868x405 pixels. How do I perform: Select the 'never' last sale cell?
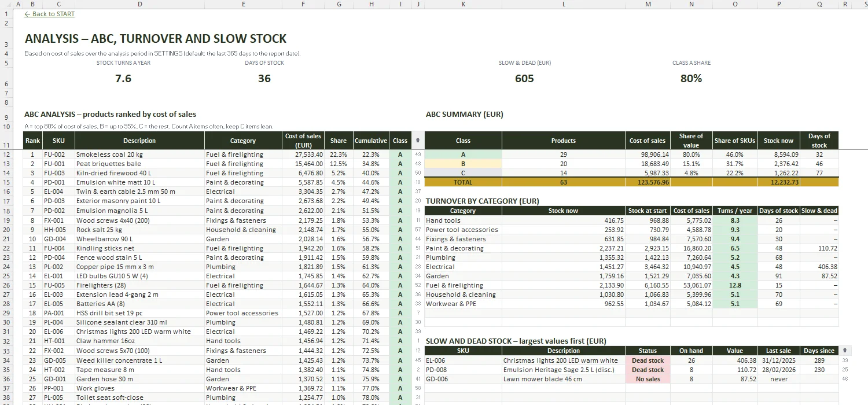click(x=778, y=379)
